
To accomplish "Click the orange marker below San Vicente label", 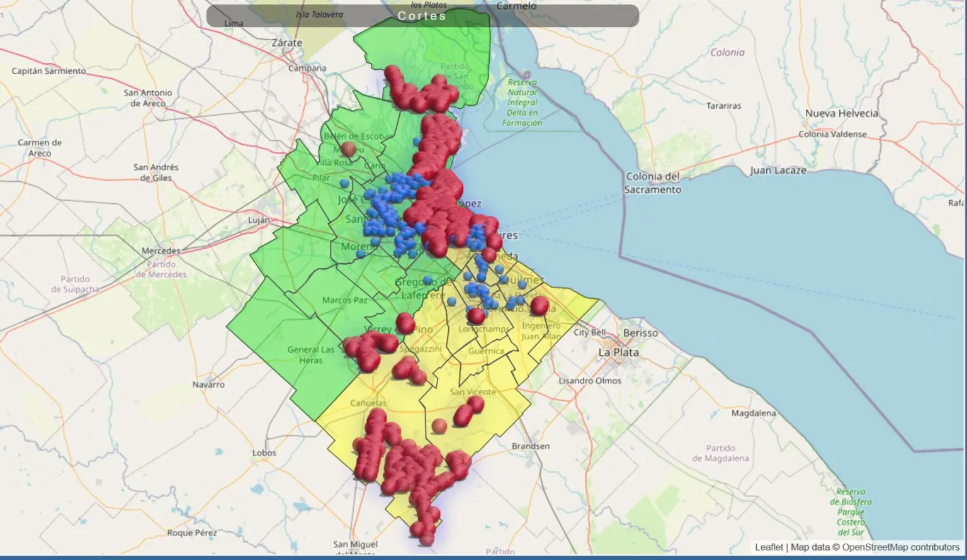I will pyautogui.click(x=439, y=426).
